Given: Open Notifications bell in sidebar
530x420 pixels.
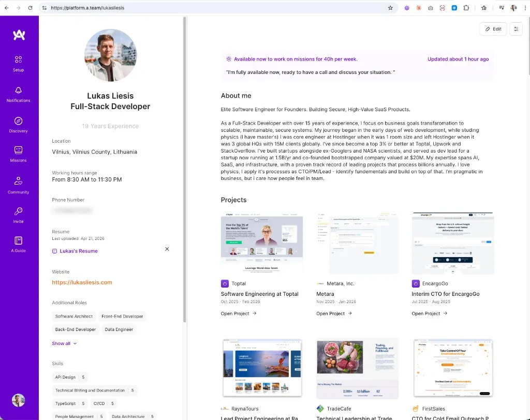Looking at the screenshot, I should click(x=18, y=94).
